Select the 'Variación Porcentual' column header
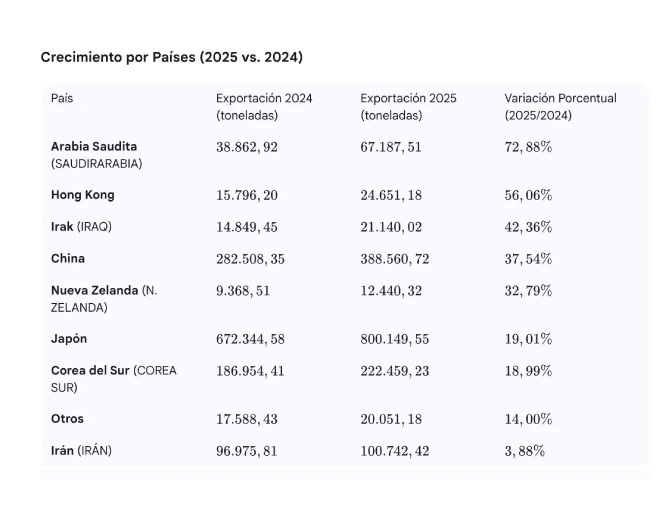659x514 pixels. pos(560,98)
